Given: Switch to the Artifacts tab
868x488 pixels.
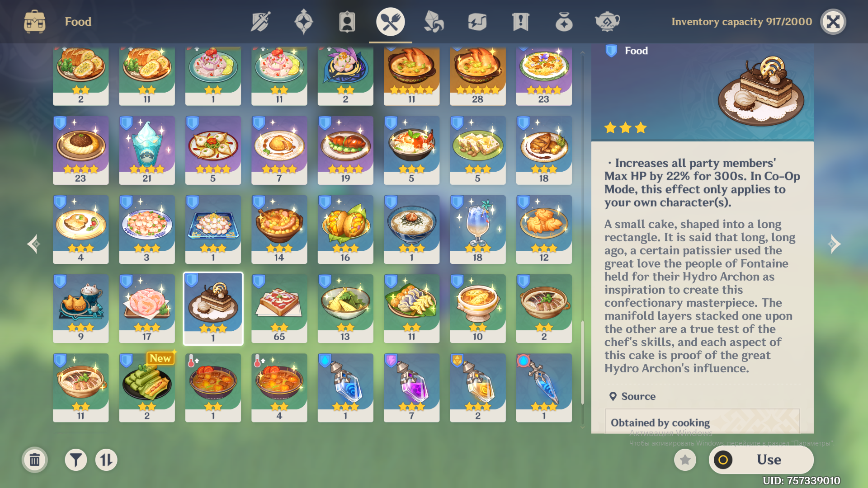Looking at the screenshot, I should 303,22.
